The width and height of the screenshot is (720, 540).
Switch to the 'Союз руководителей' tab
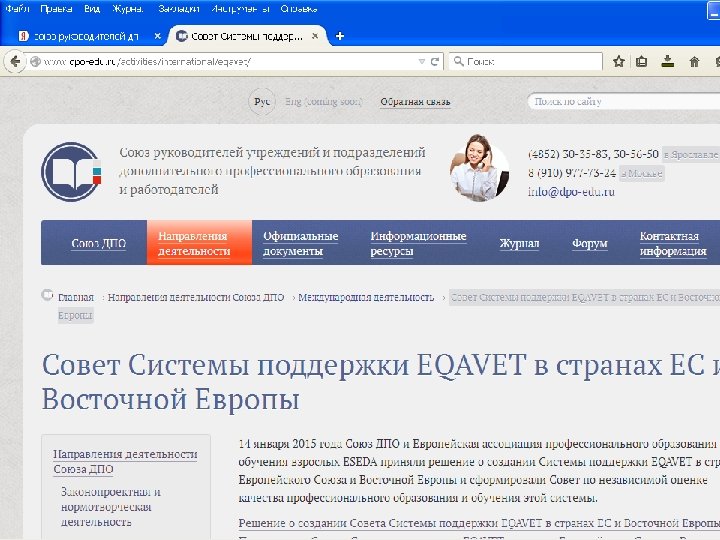point(86,36)
